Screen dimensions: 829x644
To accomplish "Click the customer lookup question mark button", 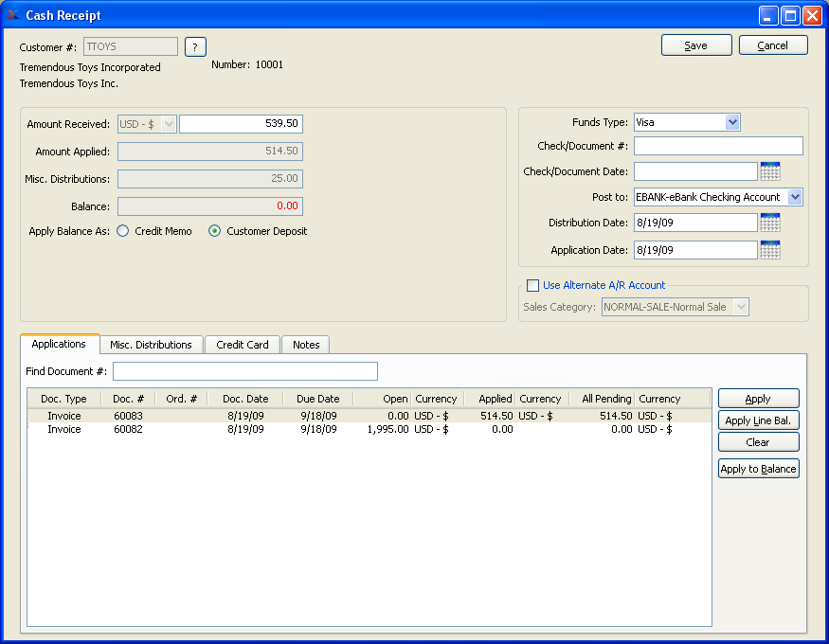I will (195, 47).
